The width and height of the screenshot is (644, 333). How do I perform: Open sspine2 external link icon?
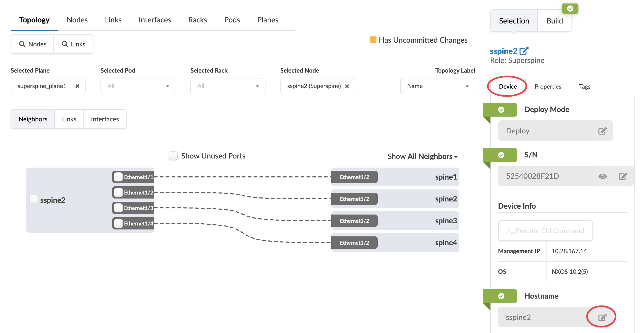tap(524, 51)
